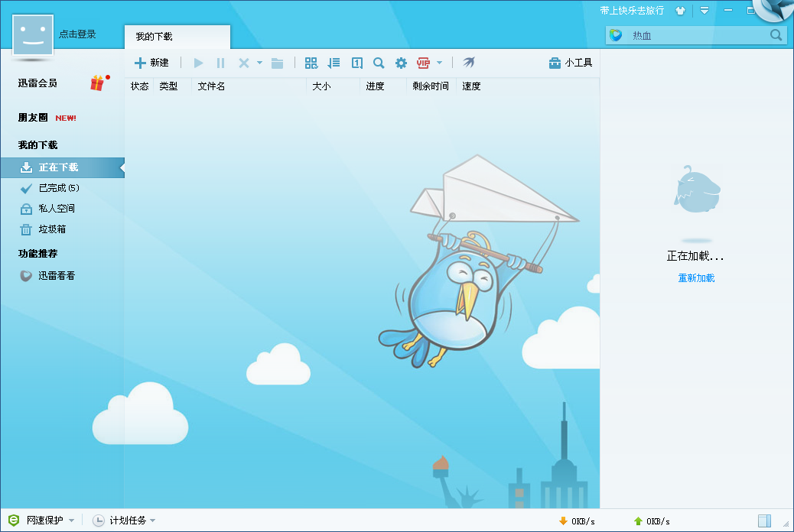
Task: Click the boxed number 1 toolbar icon
Action: (357, 63)
